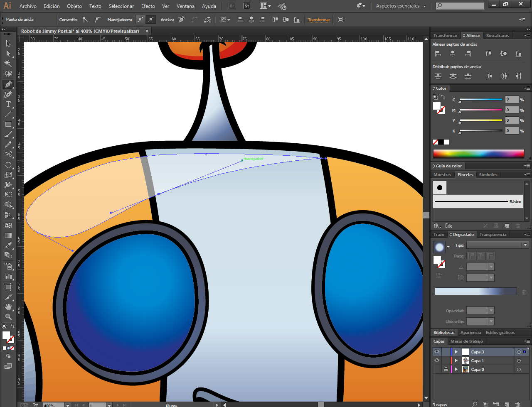This screenshot has height=407, width=532.
Task: Open the Archivo menu
Action: tap(28, 6)
